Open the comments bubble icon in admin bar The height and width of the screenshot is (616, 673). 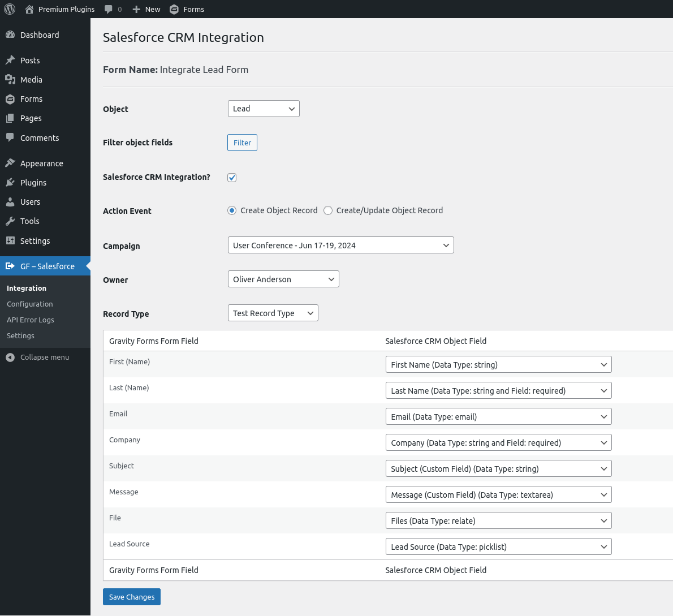tap(109, 9)
